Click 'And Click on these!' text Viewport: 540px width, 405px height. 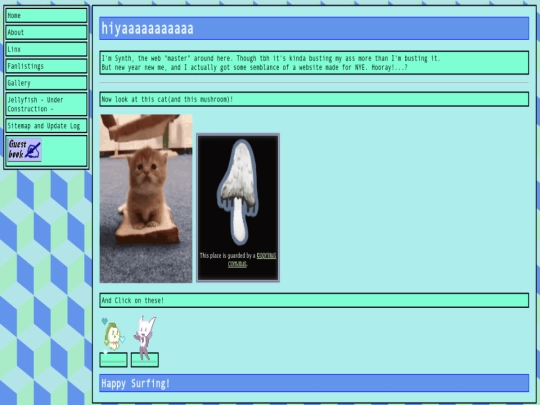(x=133, y=301)
